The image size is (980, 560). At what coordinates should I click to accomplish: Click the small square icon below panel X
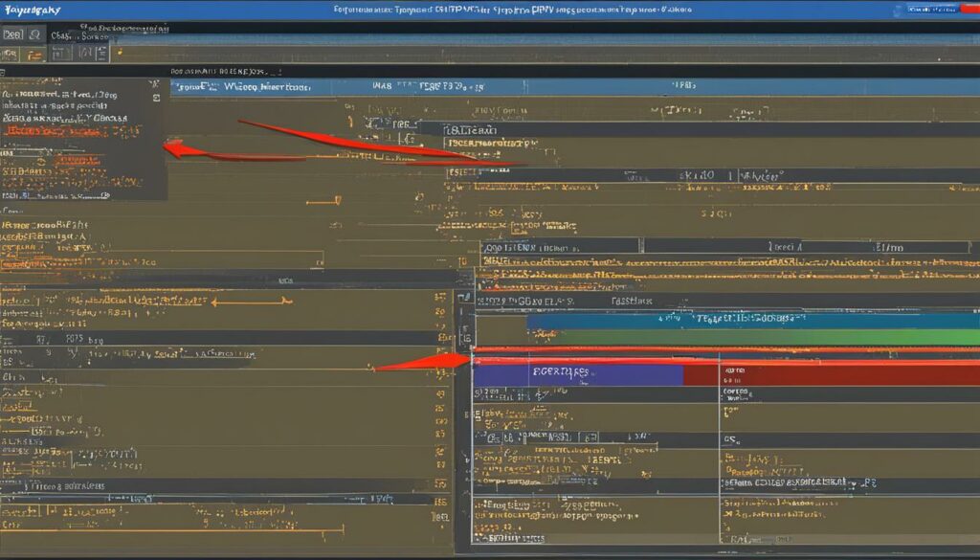click(x=155, y=98)
